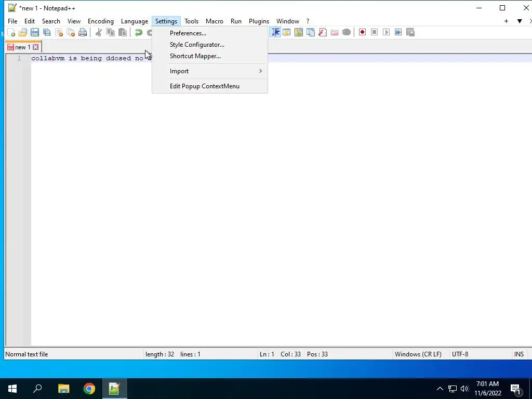Open taskbar search magnifier
This screenshot has height=399, width=532.
[x=37, y=389]
